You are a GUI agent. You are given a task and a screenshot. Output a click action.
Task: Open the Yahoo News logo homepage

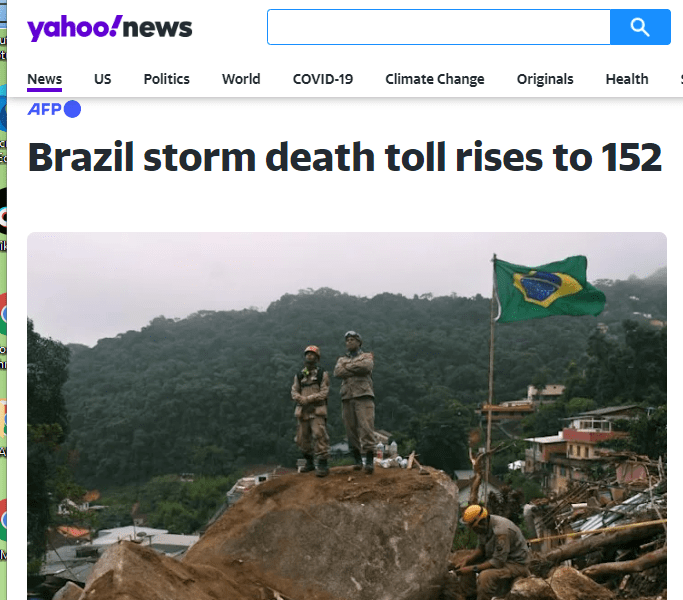109,28
